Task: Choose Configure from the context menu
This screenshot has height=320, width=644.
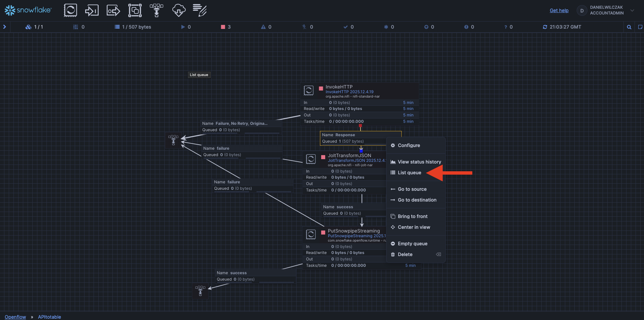Action: (x=409, y=145)
